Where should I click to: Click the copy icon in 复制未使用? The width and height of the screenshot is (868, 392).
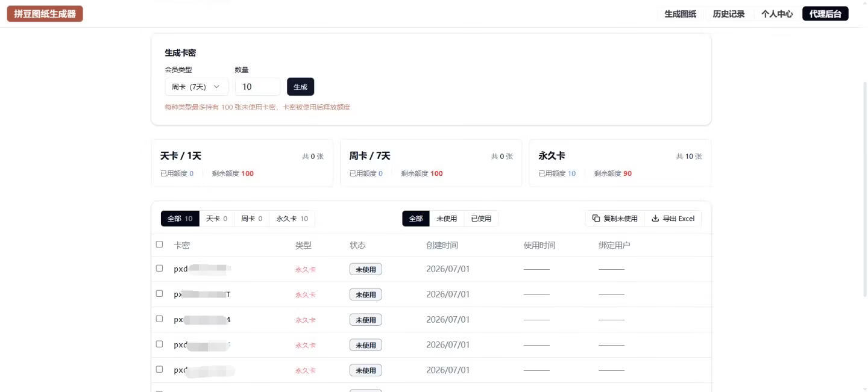[596, 219]
